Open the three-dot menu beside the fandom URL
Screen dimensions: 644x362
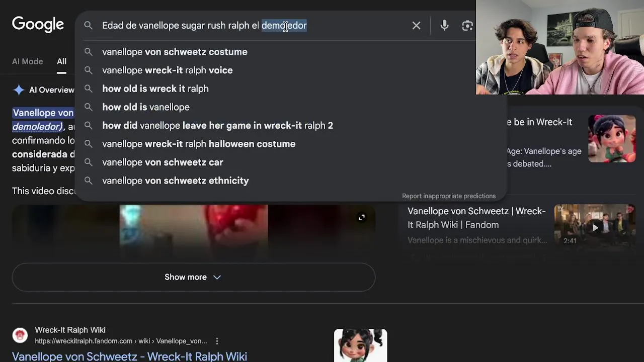[x=217, y=341]
